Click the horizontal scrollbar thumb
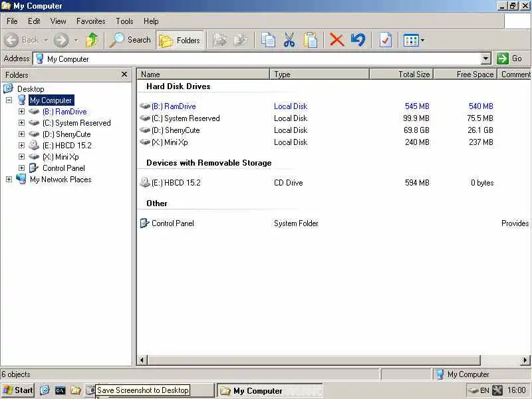Screen dimensions: 532x399 point(314,360)
